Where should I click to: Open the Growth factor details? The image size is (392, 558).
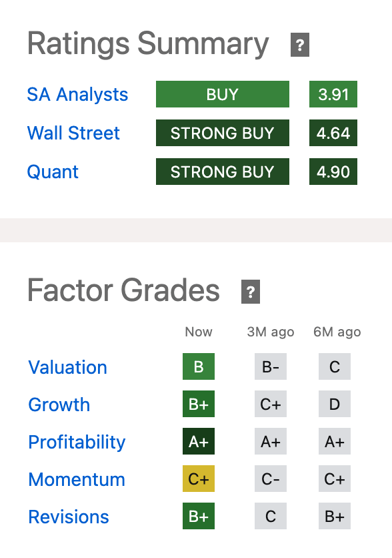pyautogui.click(x=59, y=404)
